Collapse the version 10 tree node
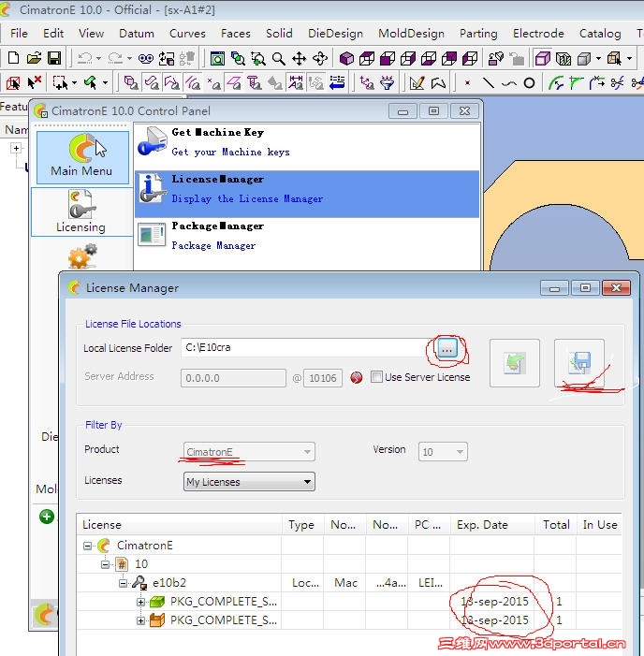 (105, 564)
